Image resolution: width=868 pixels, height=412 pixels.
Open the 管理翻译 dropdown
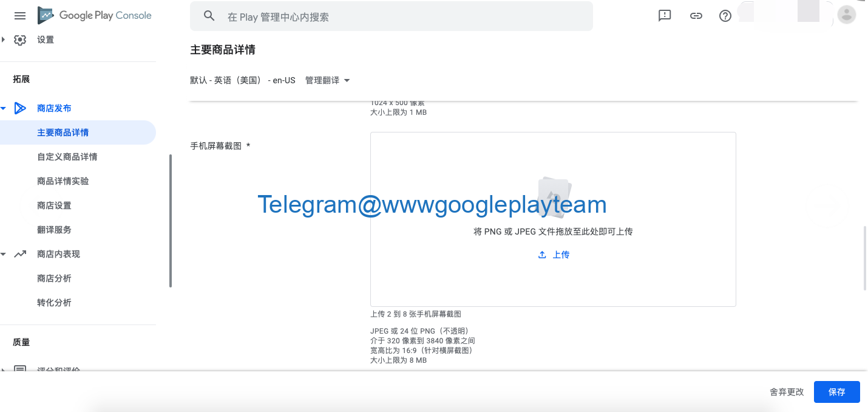pyautogui.click(x=328, y=80)
